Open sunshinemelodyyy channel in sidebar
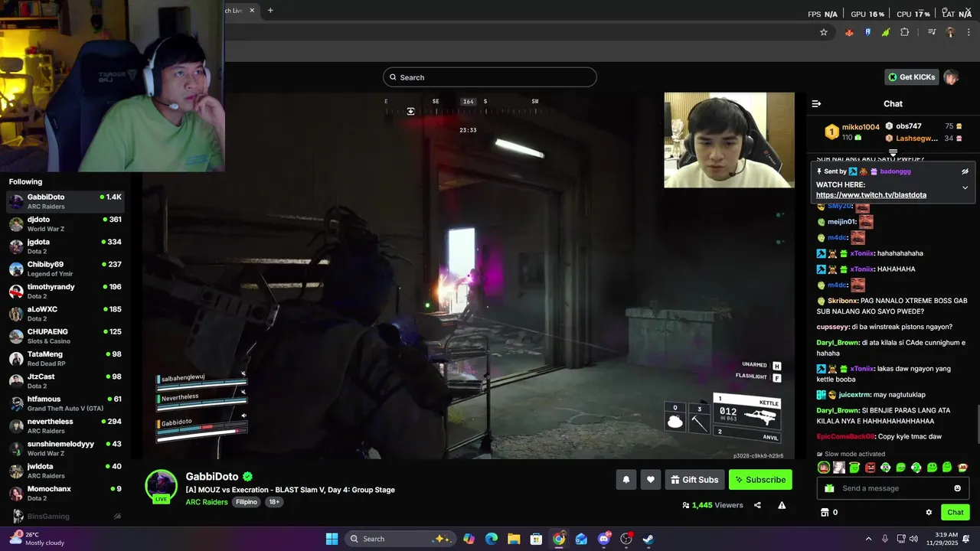Viewport: 980px width, 551px height. pos(65,448)
